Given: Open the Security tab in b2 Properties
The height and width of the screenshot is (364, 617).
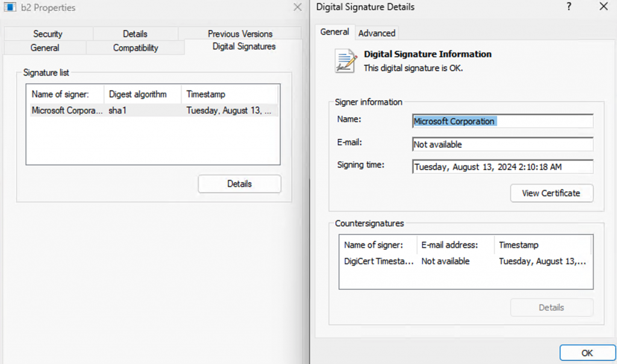Looking at the screenshot, I should [x=48, y=34].
